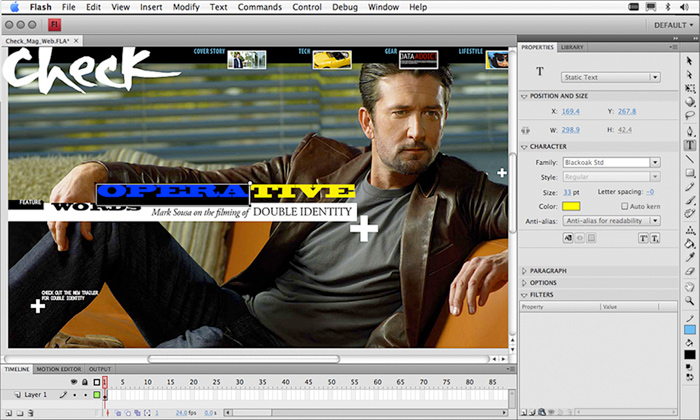The width and height of the screenshot is (700, 420).
Task: Click the font size value 33
Action: (x=567, y=192)
